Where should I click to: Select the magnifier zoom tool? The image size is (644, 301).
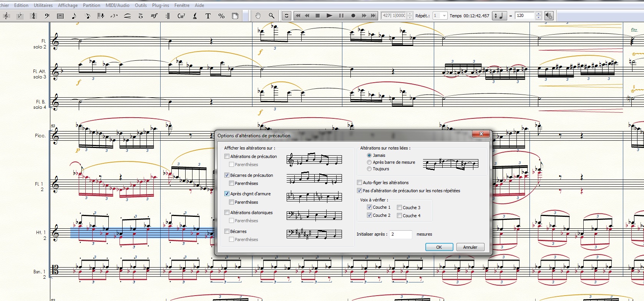[271, 16]
